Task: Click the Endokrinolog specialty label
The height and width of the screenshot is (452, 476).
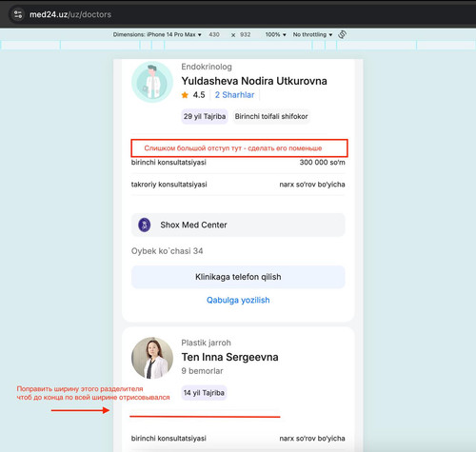Action: tap(207, 67)
